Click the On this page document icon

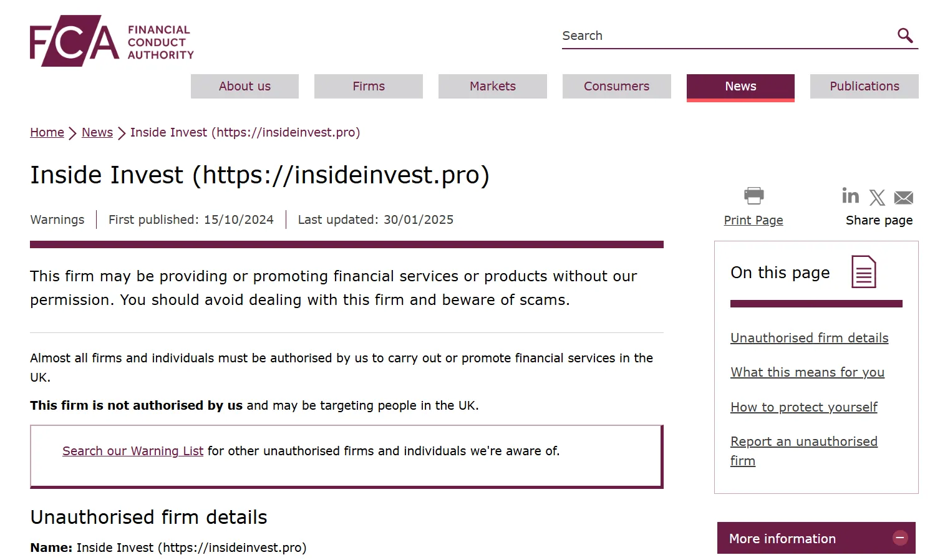coord(864,272)
